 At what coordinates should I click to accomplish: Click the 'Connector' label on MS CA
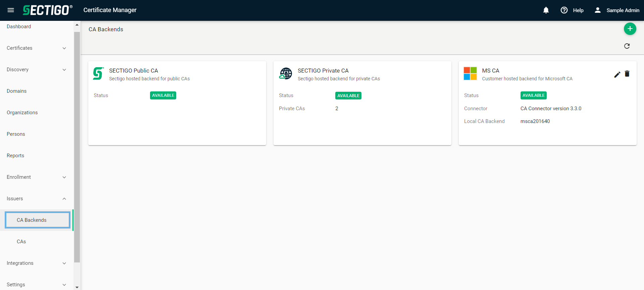click(476, 109)
